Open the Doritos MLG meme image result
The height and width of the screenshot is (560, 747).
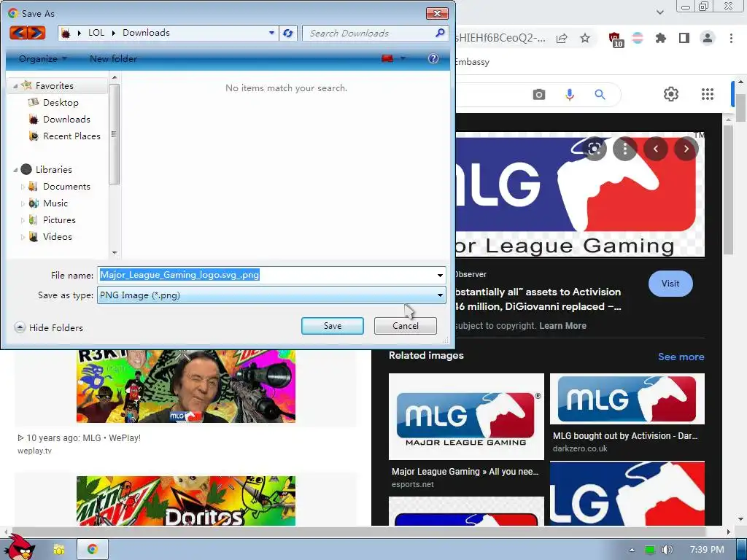tap(186, 500)
